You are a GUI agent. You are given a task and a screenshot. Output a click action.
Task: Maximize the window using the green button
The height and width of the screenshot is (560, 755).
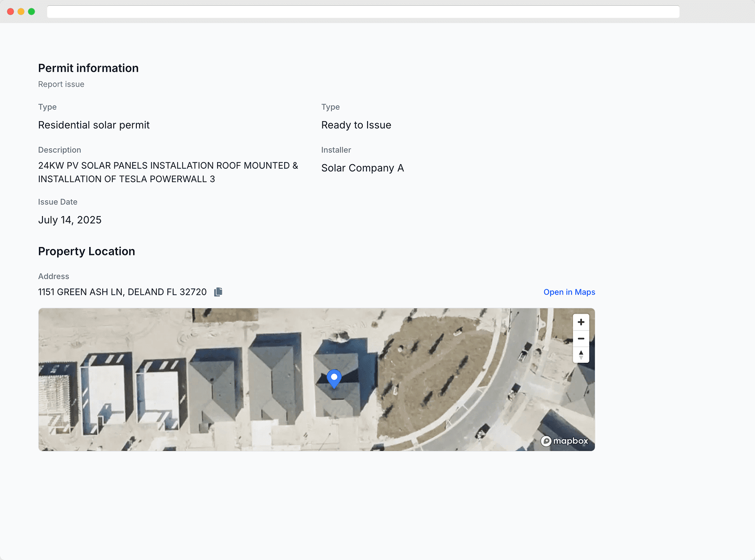click(x=31, y=12)
